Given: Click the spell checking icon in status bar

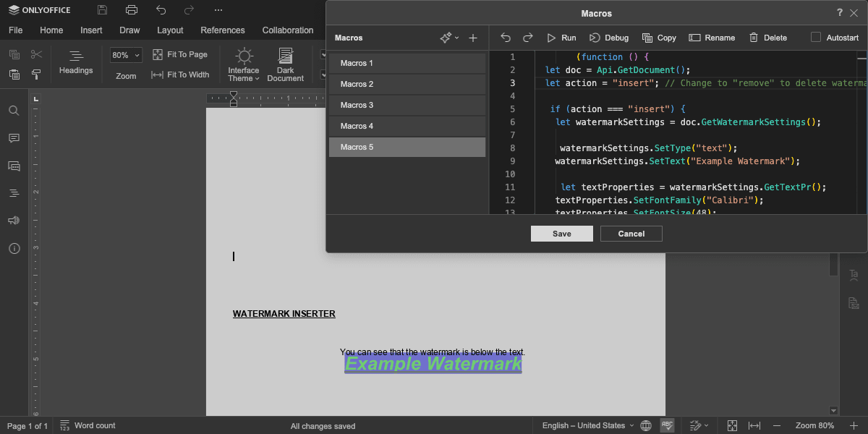Looking at the screenshot, I should pyautogui.click(x=668, y=425).
